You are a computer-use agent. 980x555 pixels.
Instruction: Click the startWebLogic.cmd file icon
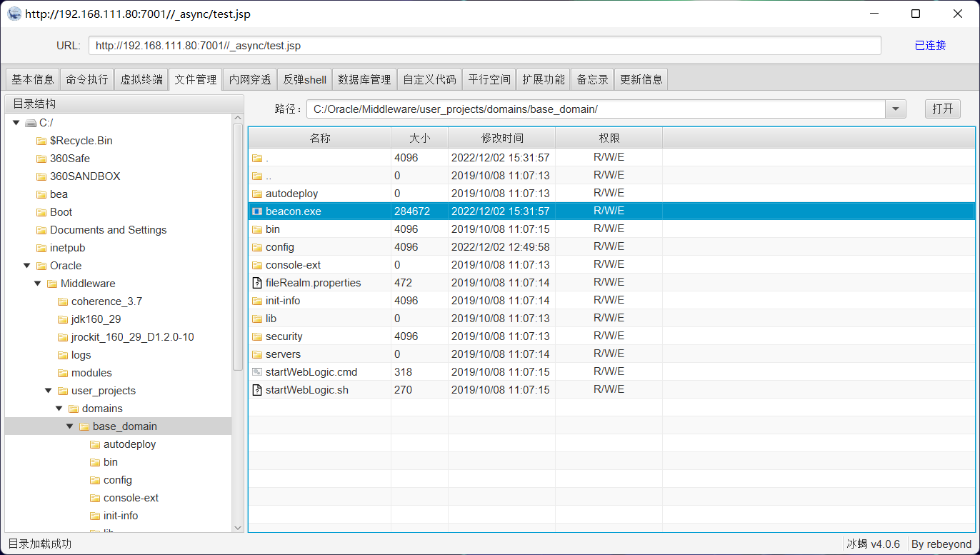coord(257,372)
